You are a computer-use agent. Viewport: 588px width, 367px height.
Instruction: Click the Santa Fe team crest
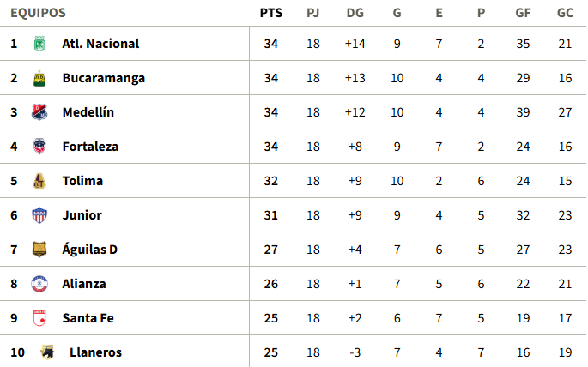(39, 318)
